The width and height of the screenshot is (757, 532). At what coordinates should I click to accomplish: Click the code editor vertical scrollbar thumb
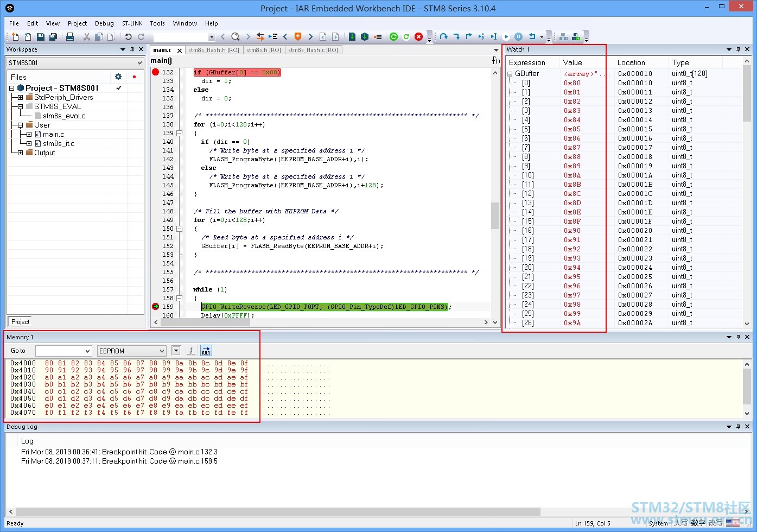(x=495, y=216)
